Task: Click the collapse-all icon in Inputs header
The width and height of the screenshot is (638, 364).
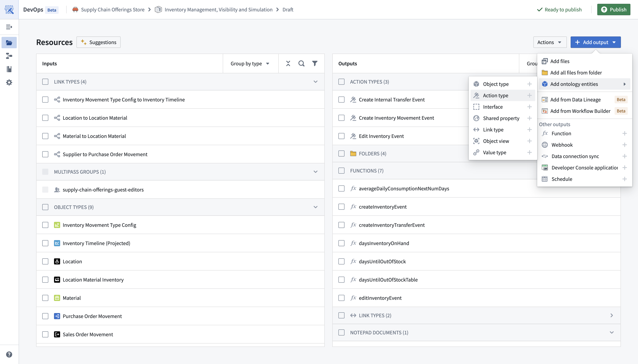Action: coord(288,63)
